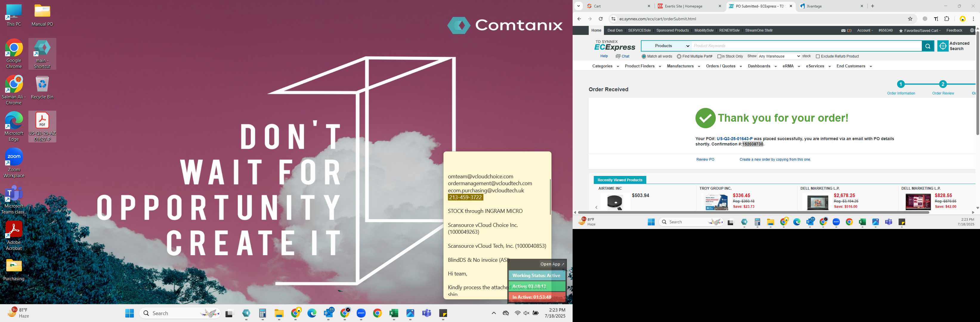Close the Cart browser tab

[649, 6]
